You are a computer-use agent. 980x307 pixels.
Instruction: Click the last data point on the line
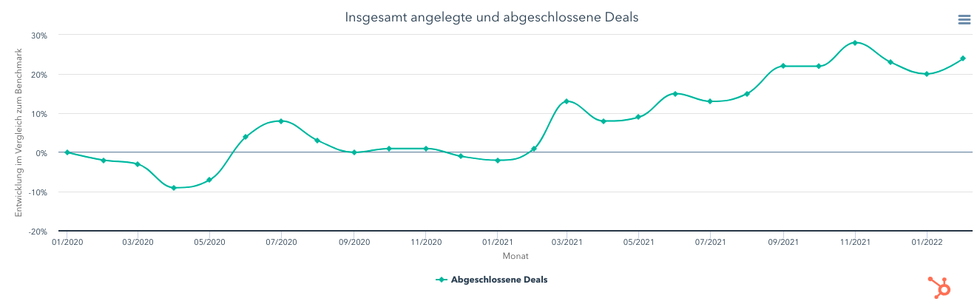(963, 58)
